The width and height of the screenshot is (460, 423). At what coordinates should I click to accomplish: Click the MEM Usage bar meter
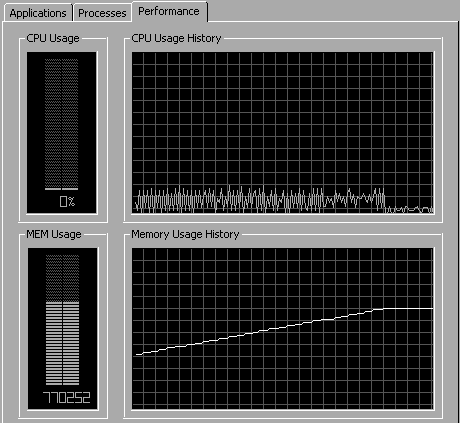click(x=63, y=328)
